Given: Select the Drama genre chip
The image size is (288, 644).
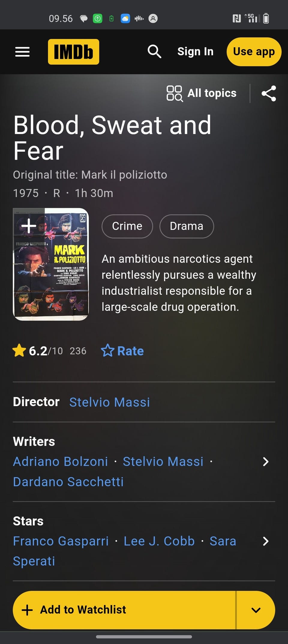Looking at the screenshot, I should tap(187, 226).
